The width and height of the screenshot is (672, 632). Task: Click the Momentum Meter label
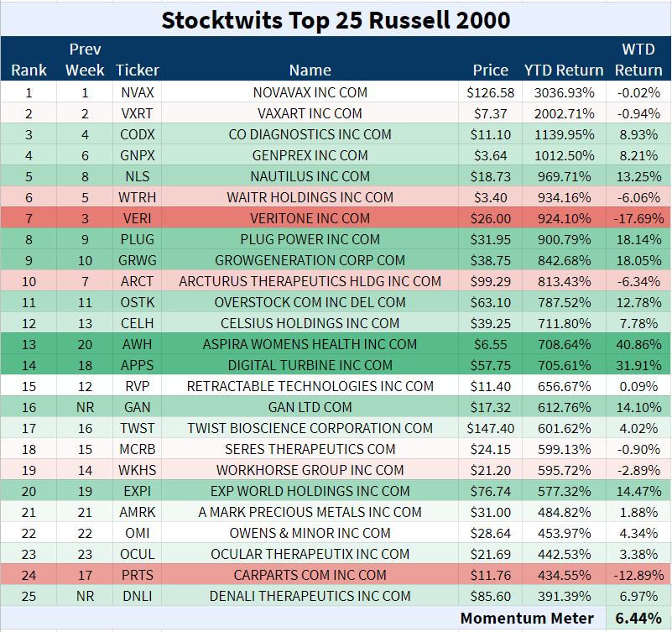click(x=527, y=619)
